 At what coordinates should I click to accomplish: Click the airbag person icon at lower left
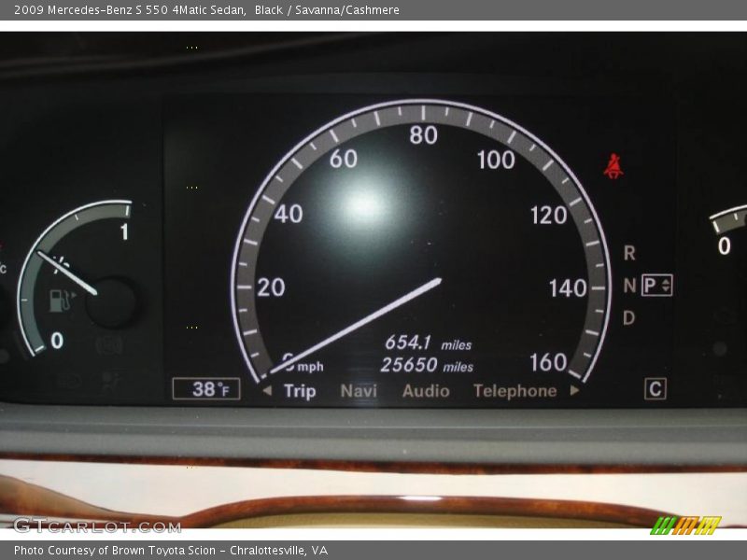coord(110,383)
